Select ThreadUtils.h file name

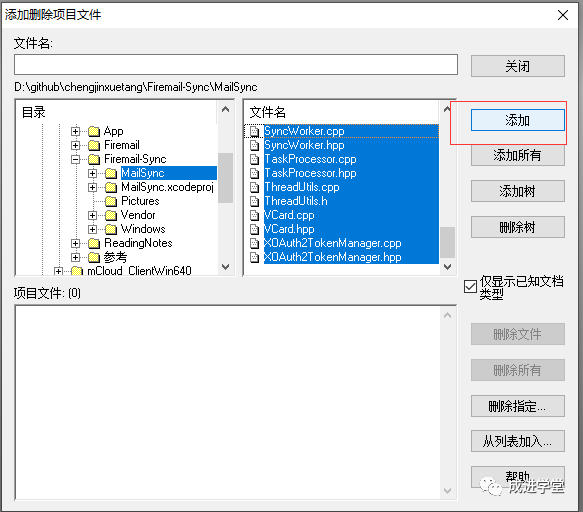(296, 201)
